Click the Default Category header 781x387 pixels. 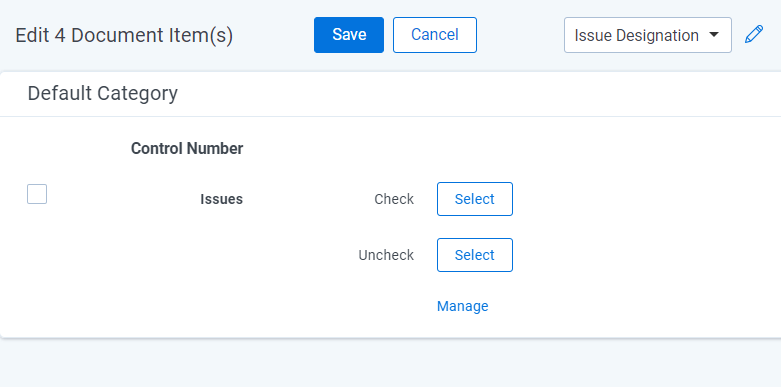pos(103,94)
